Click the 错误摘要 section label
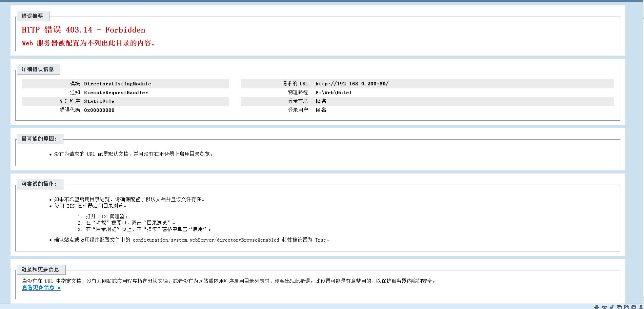Image resolution: width=644 pixels, height=309 pixels. click(x=33, y=16)
